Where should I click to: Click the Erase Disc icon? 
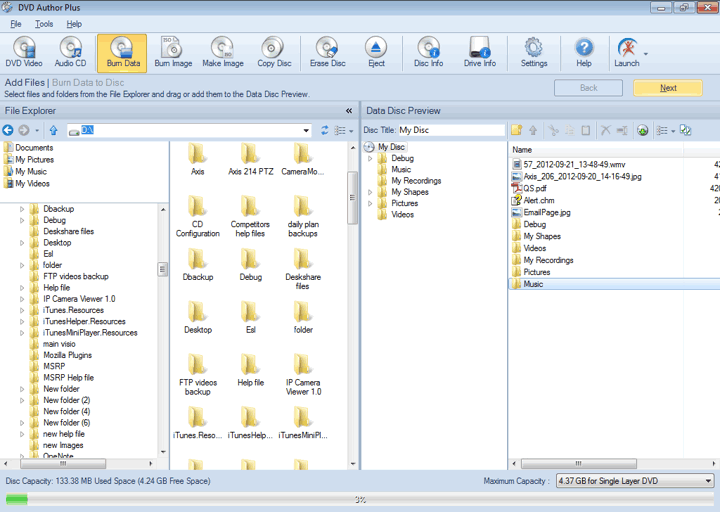[327, 52]
